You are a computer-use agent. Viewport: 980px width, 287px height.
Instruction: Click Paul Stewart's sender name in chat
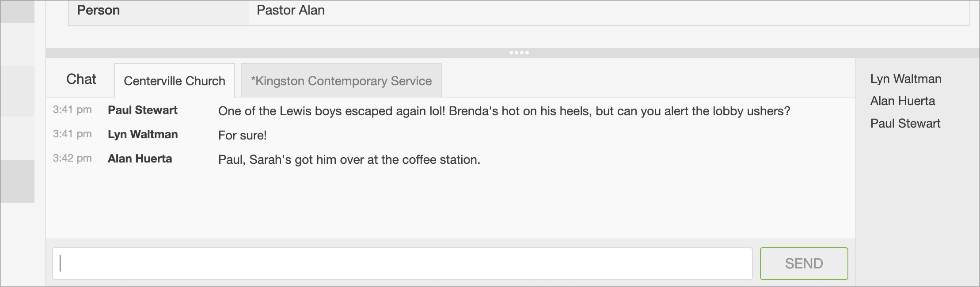click(x=142, y=110)
